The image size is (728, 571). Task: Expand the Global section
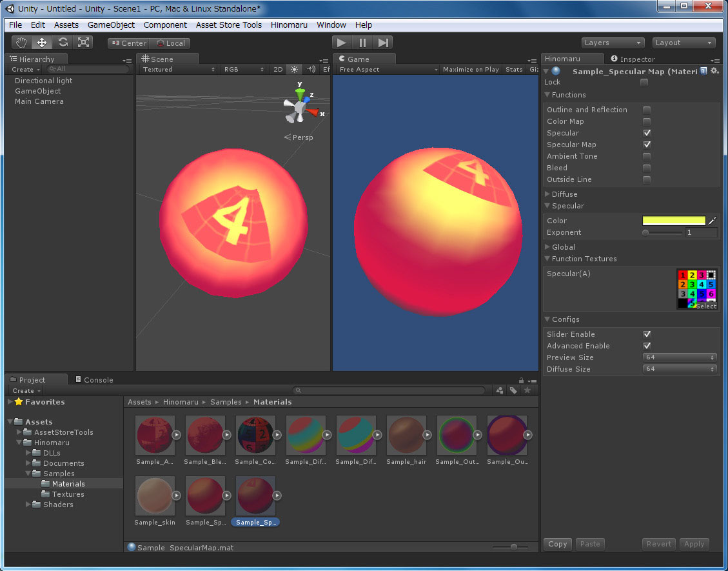tap(547, 247)
